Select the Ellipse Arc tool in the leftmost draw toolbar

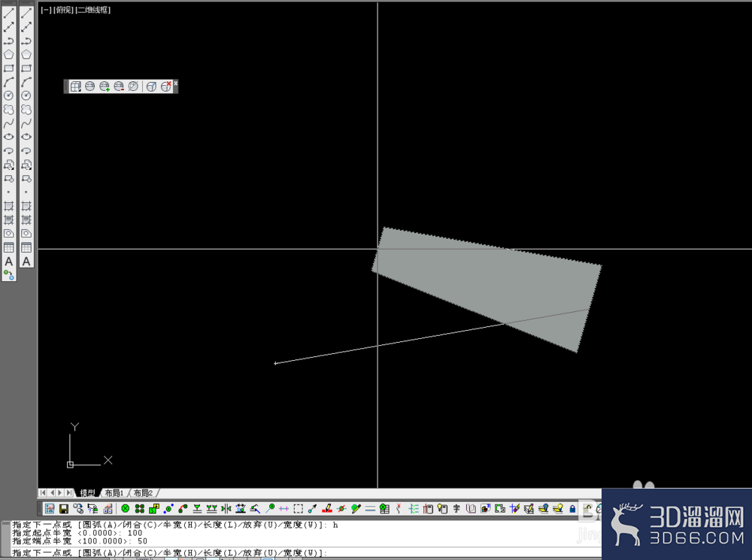[8, 150]
